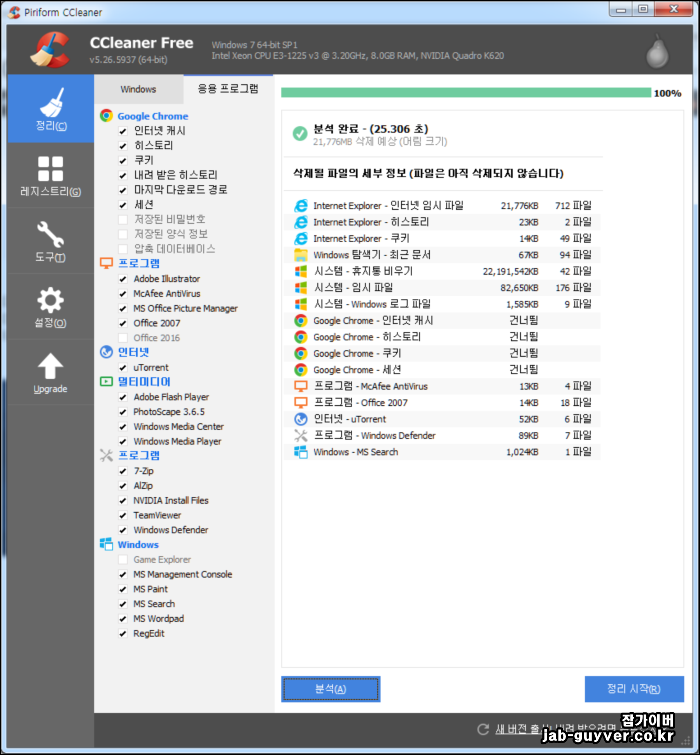The width and height of the screenshot is (700, 755).
Task: Select the 인터넷 - uTorrent result row
Action: tap(442, 419)
